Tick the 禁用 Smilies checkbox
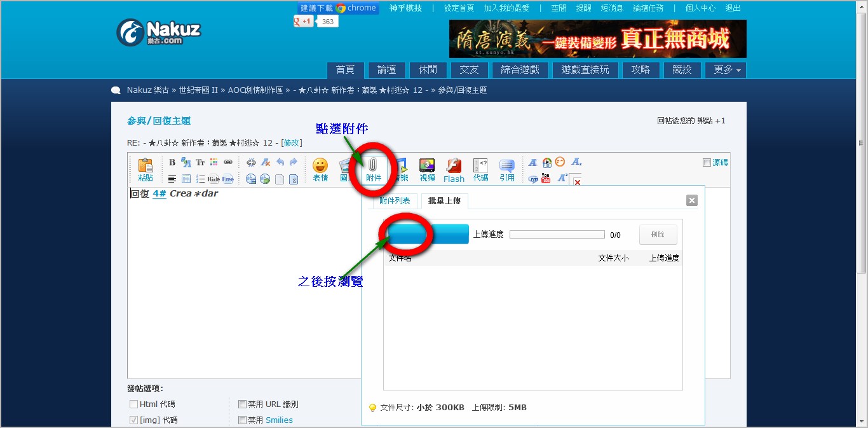868x428 pixels. click(242, 420)
